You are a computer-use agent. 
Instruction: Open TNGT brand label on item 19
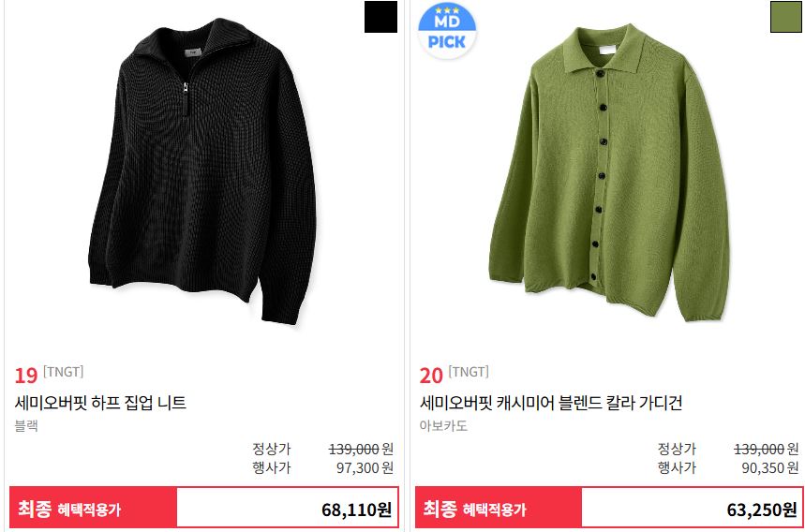[x=63, y=372]
